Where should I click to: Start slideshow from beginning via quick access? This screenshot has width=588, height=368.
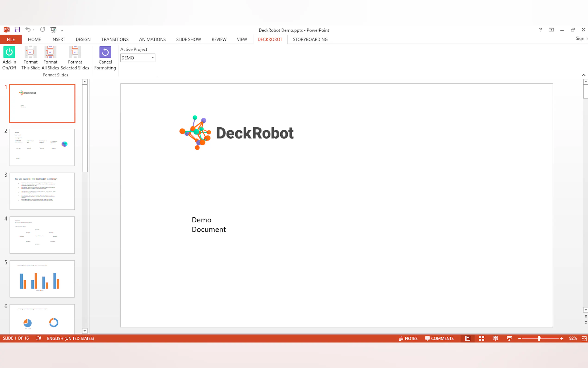(x=53, y=30)
